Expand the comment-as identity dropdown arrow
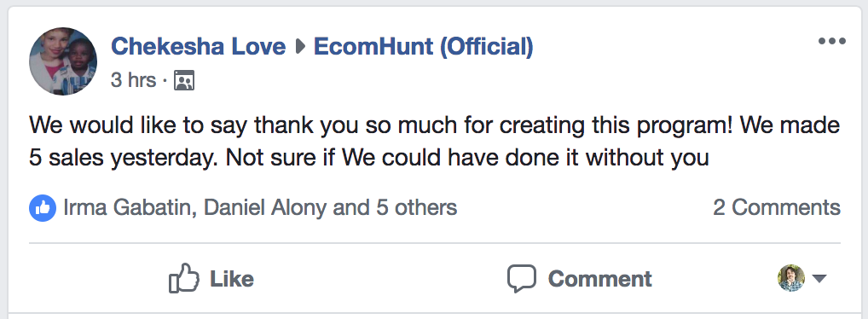868x319 pixels. click(x=819, y=279)
